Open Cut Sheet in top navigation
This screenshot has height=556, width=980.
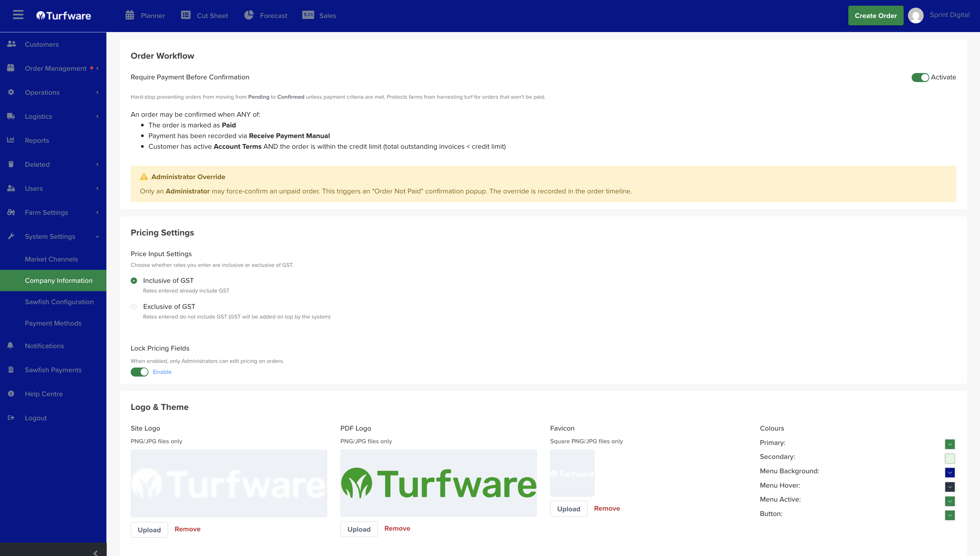[205, 16]
